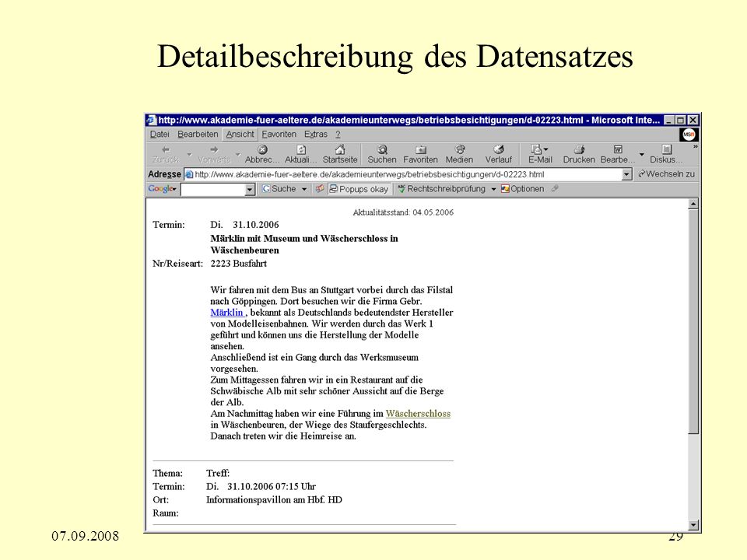Click the slide title 'Detailbeschreibung des Datensatzes'
The image size is (747, 560).
[395, 57]
